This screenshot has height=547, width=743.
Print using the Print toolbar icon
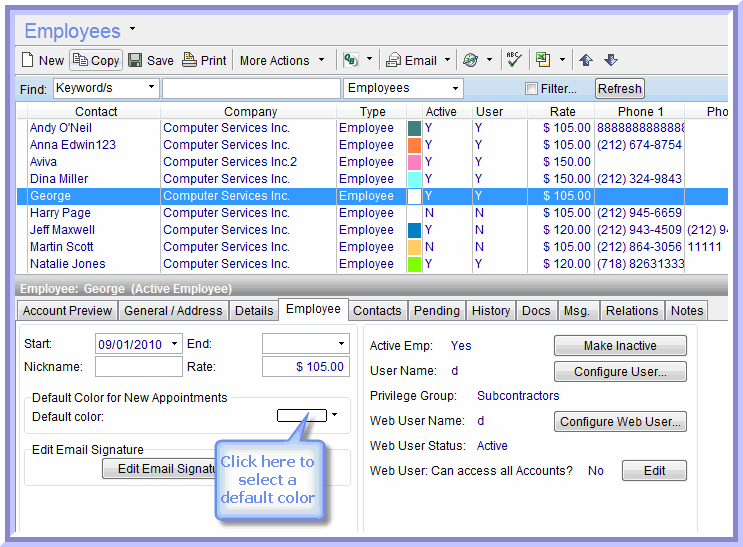(x=189, y=61)
